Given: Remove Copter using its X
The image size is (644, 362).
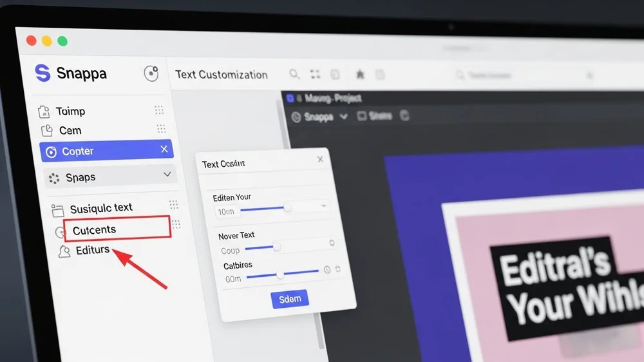Looking at the screenshot, I should coord(164,149).
